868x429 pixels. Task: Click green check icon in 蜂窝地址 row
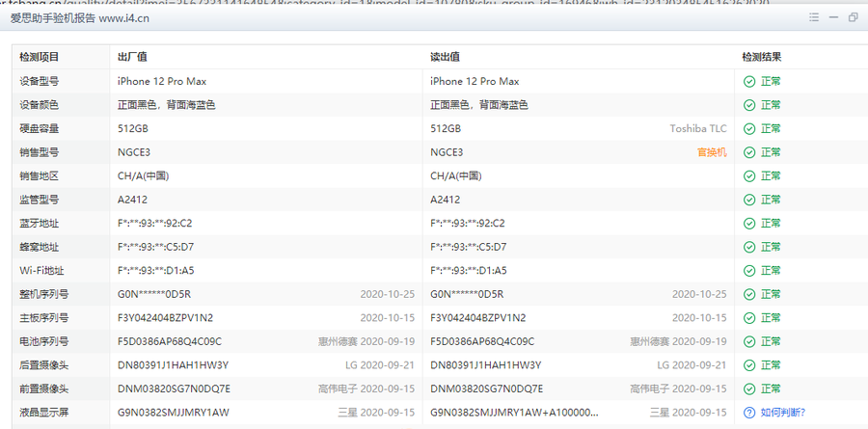749,247
